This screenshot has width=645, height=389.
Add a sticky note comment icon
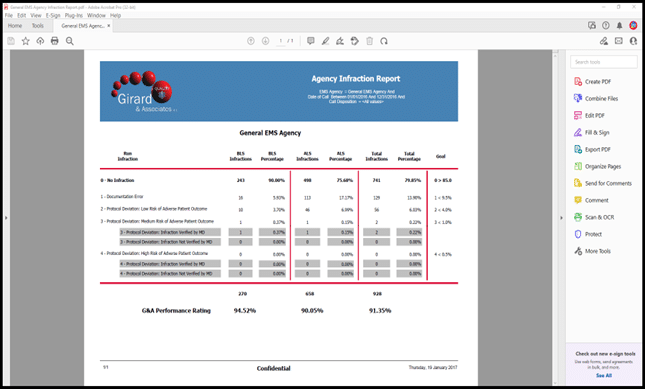311,41
